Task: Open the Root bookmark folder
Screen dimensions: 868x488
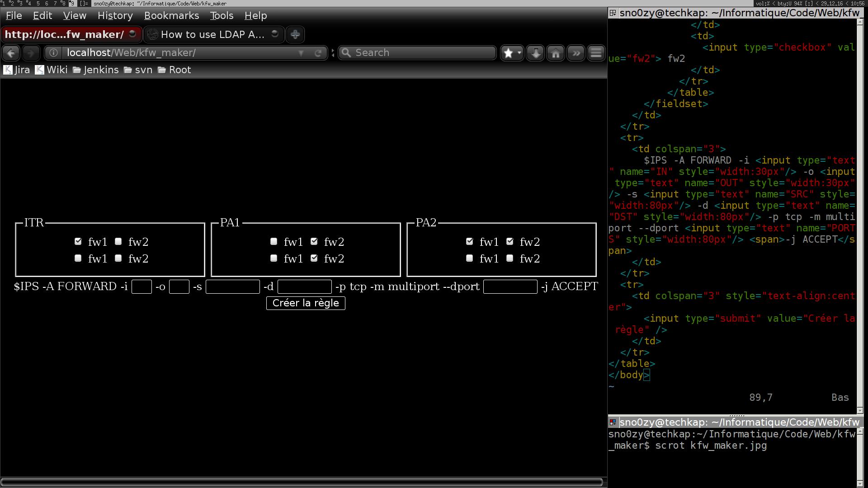Action: 175,70
